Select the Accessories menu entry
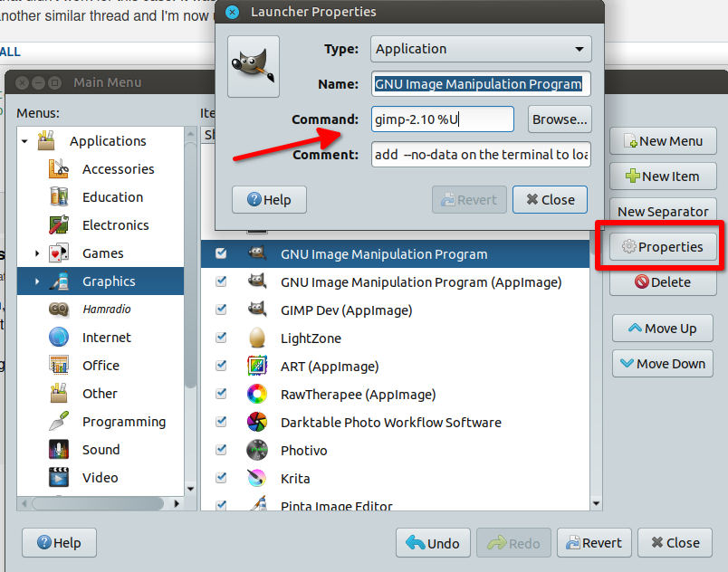The image size is (728, 572). (x=119, y=169)
